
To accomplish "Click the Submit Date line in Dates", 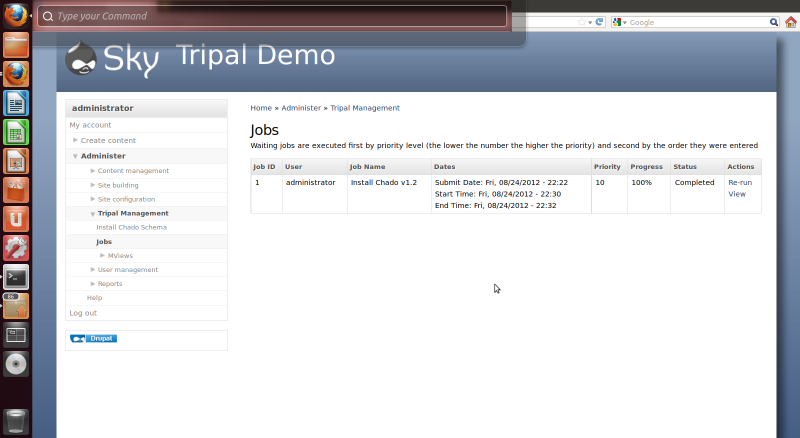I will [x=501, y=182].
